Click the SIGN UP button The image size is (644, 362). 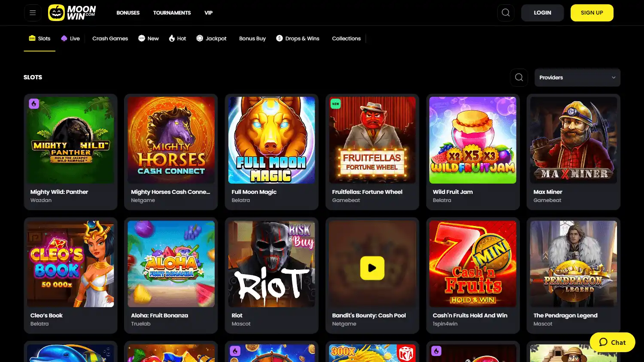[x=592, y=13]
